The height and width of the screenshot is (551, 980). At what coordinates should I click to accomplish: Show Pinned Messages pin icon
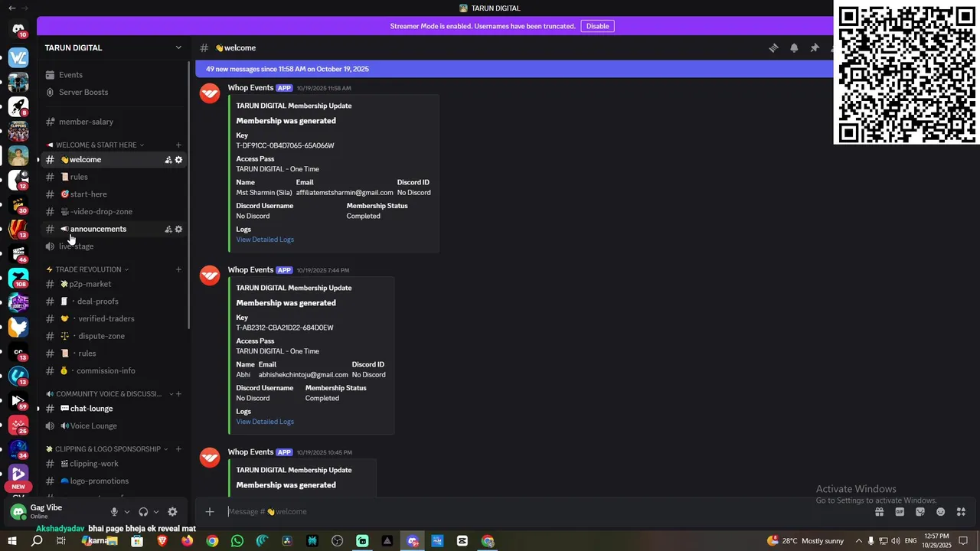[x=815, y=47]
